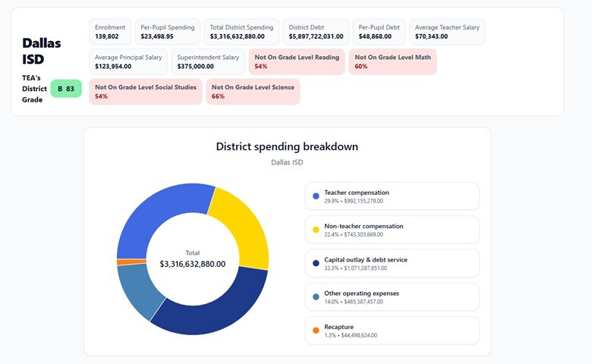Open the Enrollment stat card

pos(110,32)
